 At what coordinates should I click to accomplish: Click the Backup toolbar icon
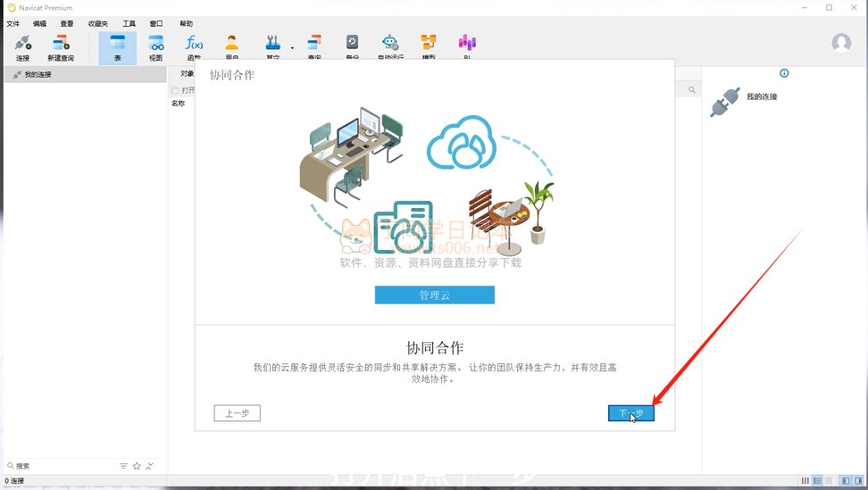coord(352,45)
